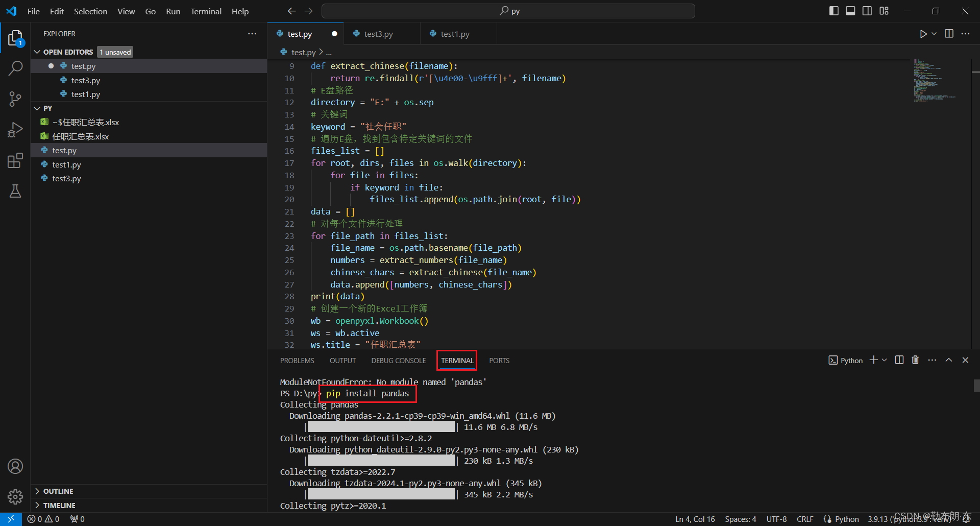Image resolution: width=980 pixels, height=526 pixels.
Task: Open terminal panel more actions ellipsis
Action: pyautogui.click(x=932, y=360)
